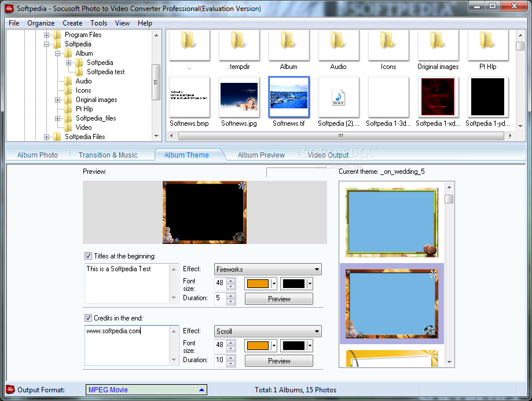Open the Album folder in file browser
Image resolution: width=532 pixels, height=401 pixels.
pyautogui.click(x=289, y=45)
